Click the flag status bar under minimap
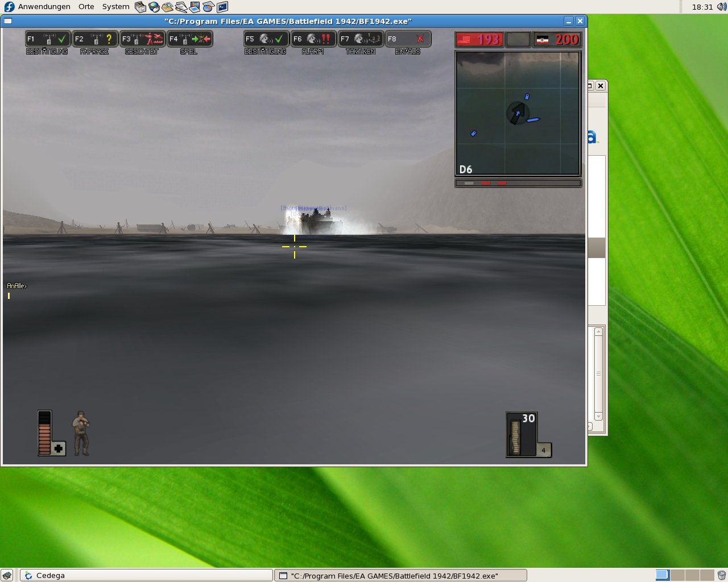 518,183
